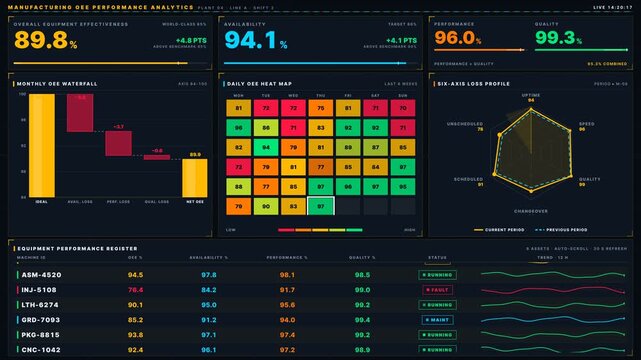
Task: Select heat map cell with value 86
Action: (x=266, y=128)
